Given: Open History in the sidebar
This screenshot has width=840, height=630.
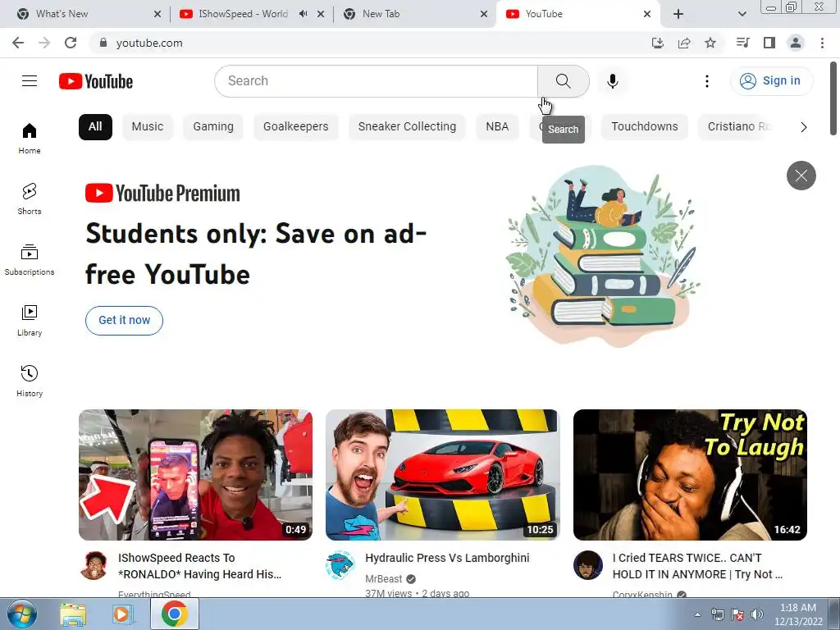Looking at the screenshot, I should tap(30, 381).
